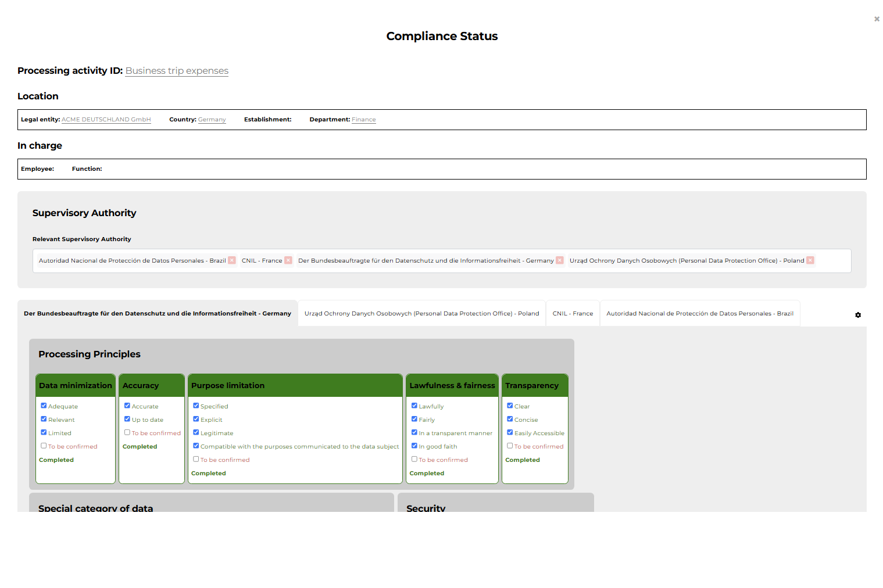The width and height of the screenshot is (883, 588).
Task: Remove the Urząd Ochrony Danych Poland chip
Action: click(810, 260)
